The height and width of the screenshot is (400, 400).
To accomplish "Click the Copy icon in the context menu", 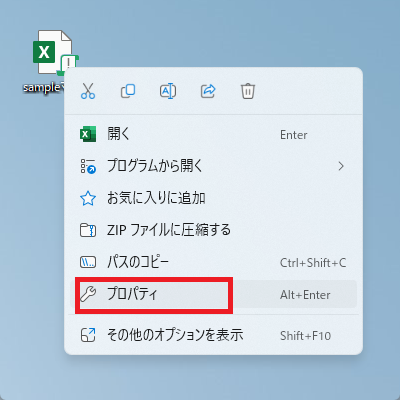I will click(128, 91).
